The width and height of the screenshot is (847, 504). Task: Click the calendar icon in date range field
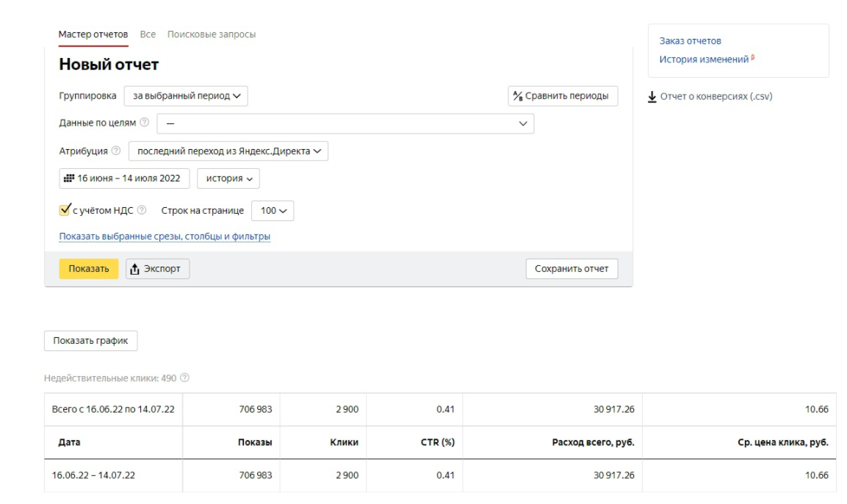69,179
